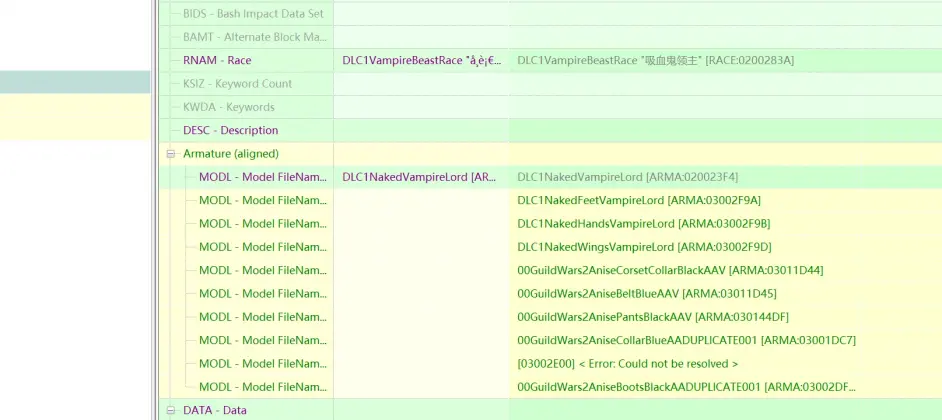Image resolution: width=942 pixels, height=420 pixels.
Task: Select the RNAM - Race row label
Action: tap(217, 61)
